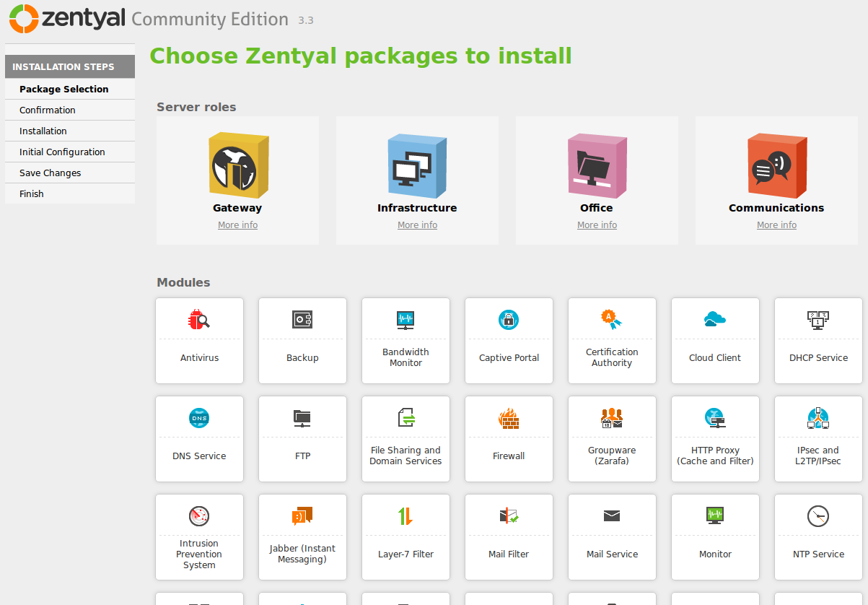Select the FTP module folder icon
The image size is (868, 605).
302,417
